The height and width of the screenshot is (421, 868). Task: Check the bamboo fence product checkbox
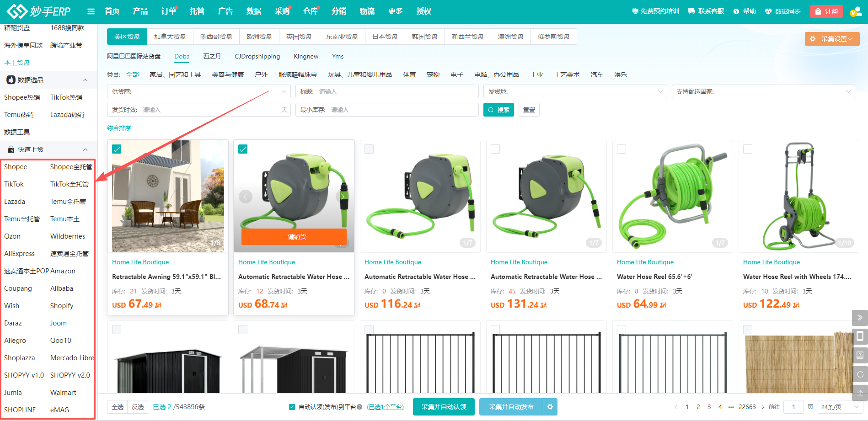tap(748, 330)
